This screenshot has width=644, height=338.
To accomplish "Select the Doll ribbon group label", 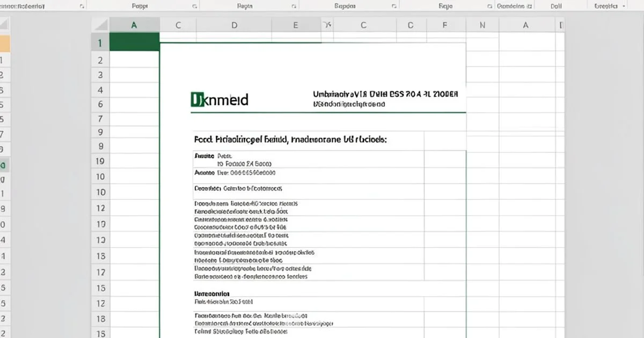I will pos(556,6).
